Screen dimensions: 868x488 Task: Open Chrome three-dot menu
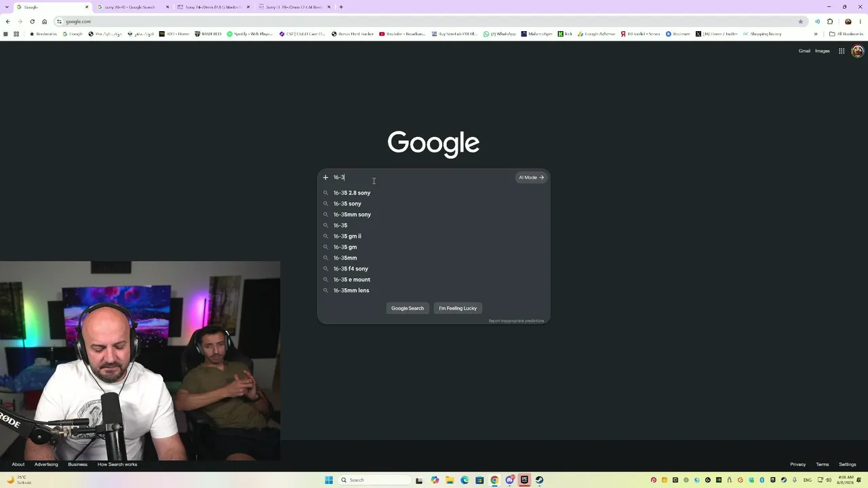[x=861, y=22]
